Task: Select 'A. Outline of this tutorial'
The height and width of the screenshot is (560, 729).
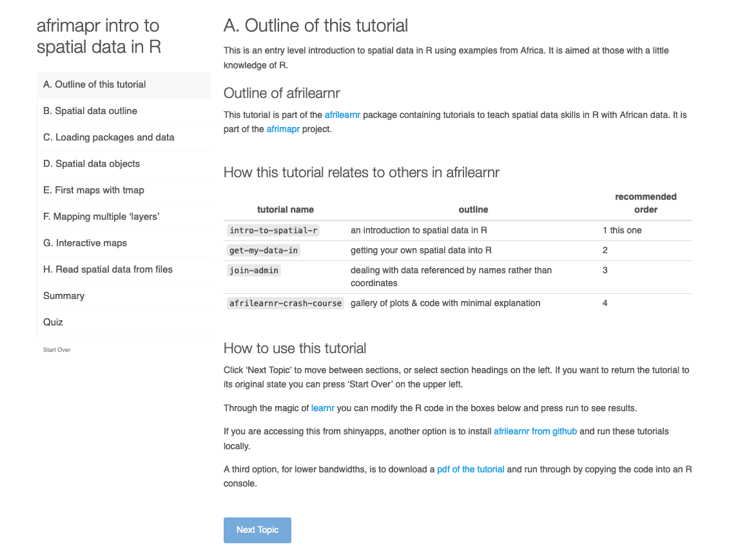Action: click(94, 84)
